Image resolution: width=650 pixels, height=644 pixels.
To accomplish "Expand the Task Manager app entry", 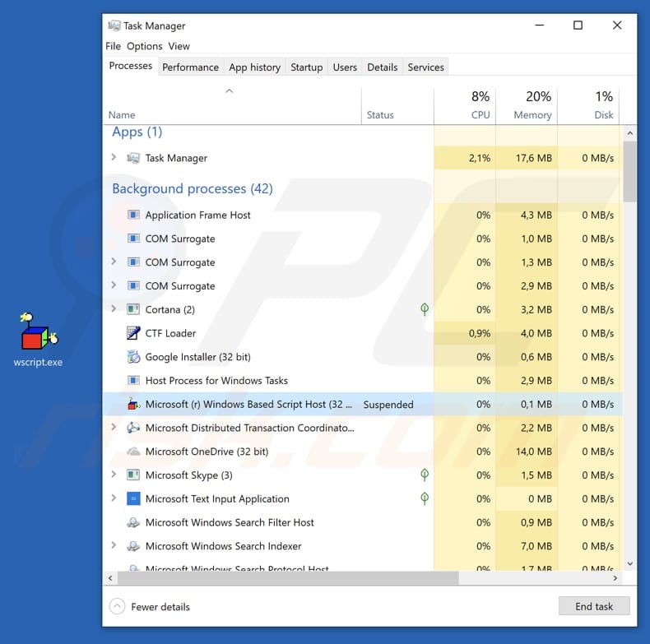I will 114,157.
